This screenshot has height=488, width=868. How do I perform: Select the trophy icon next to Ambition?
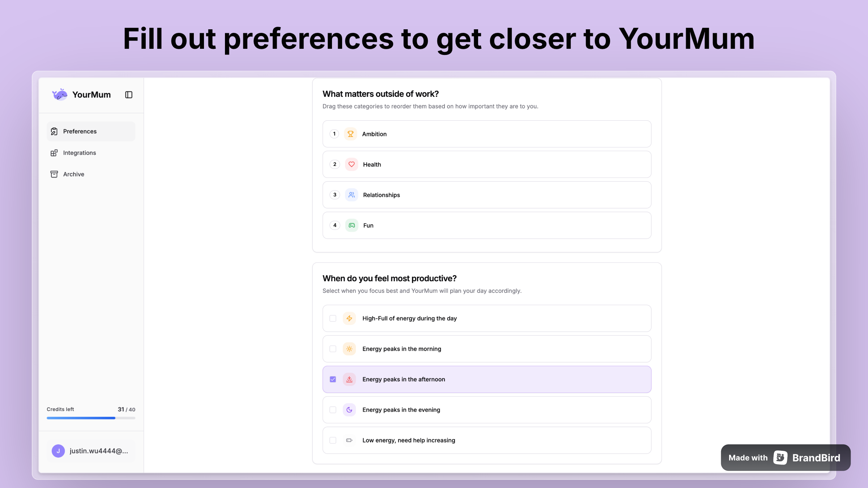point(350,134)
